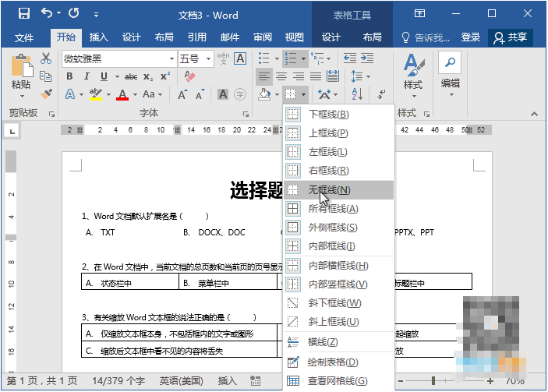Click the 告诉我 search box
The width and height of the screenshot is (548, 392).
(x=426, y=37)
